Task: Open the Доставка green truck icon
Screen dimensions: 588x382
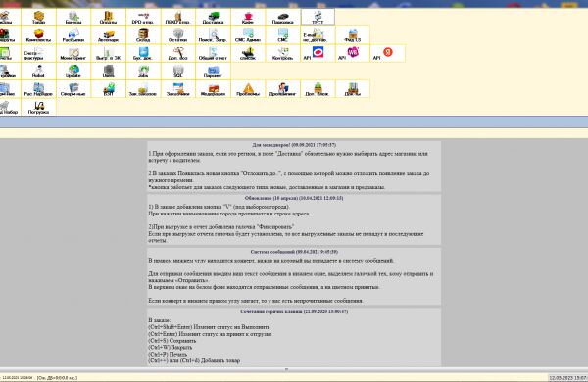Action: point(213,18)
